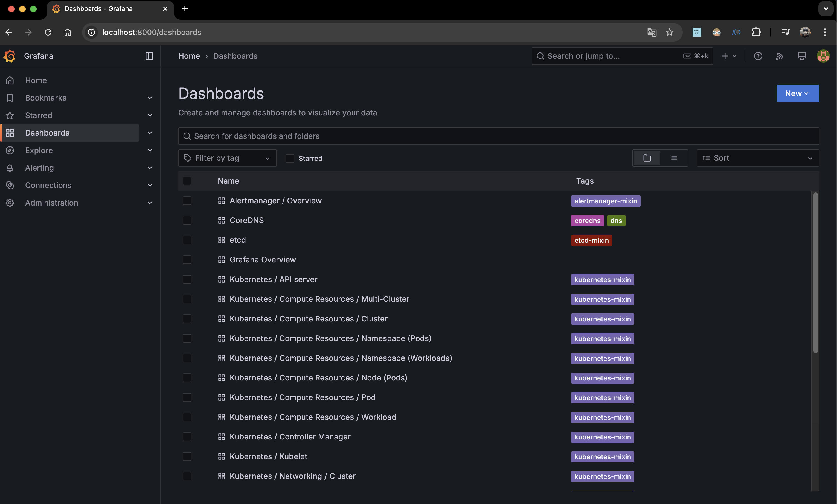Expand the Starred section chevron
Screen dimensions: 837x504
tap(150, 115)
